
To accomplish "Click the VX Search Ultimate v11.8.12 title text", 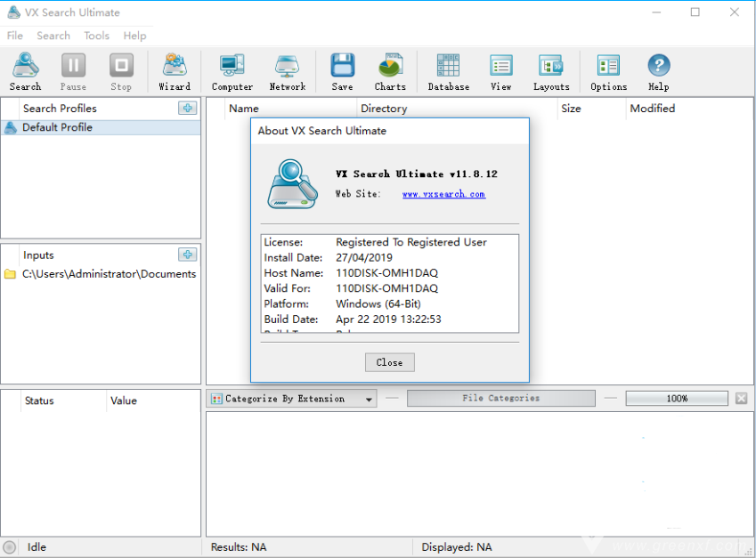I will coord(417,174).
